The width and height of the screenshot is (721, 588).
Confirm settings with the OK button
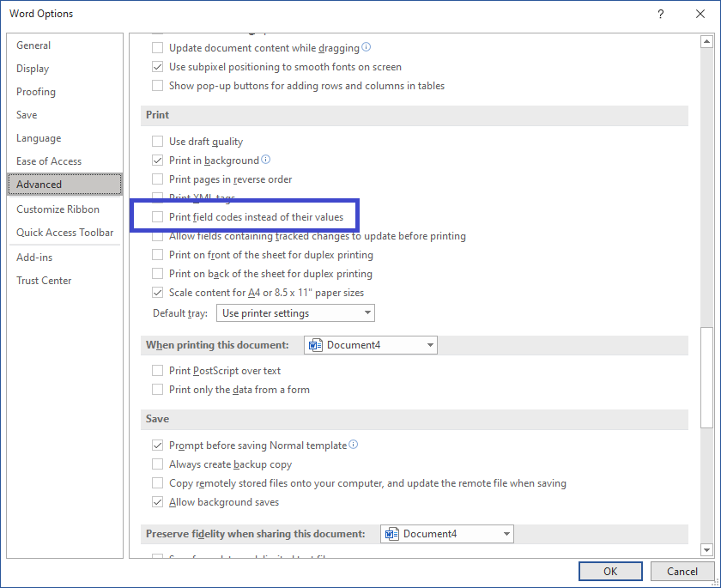pyautogui.click(x=610, y=571)
